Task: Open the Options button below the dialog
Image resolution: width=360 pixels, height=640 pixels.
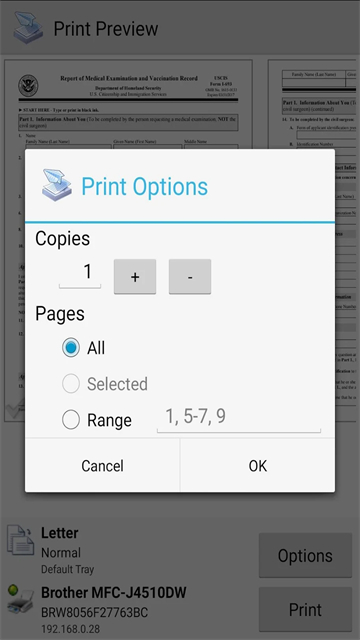Action: tap(305, 555)
